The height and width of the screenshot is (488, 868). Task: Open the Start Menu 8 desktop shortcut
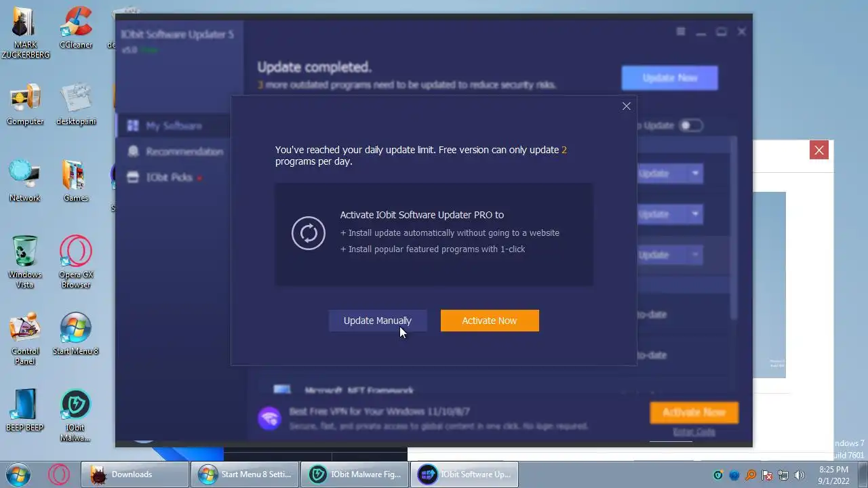pos(76,334)
